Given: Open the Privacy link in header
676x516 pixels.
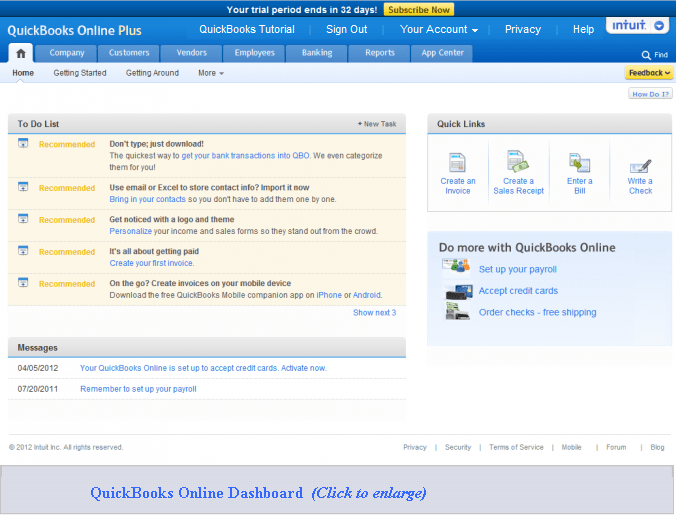Looking at the screenshot, I should pos(523,29).
